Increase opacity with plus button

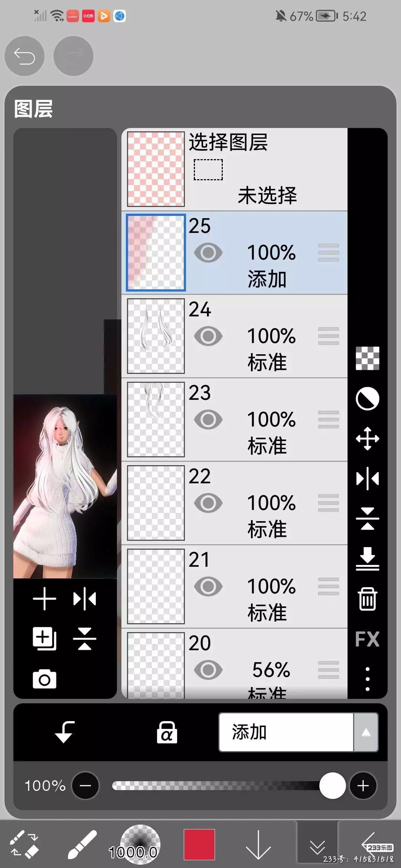coord(363,786)
